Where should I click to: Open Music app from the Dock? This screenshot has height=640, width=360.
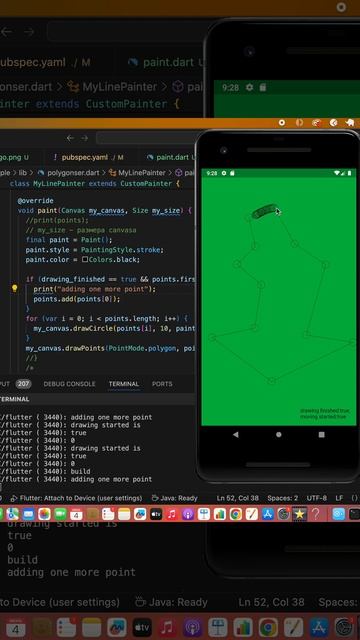point(172,514)
